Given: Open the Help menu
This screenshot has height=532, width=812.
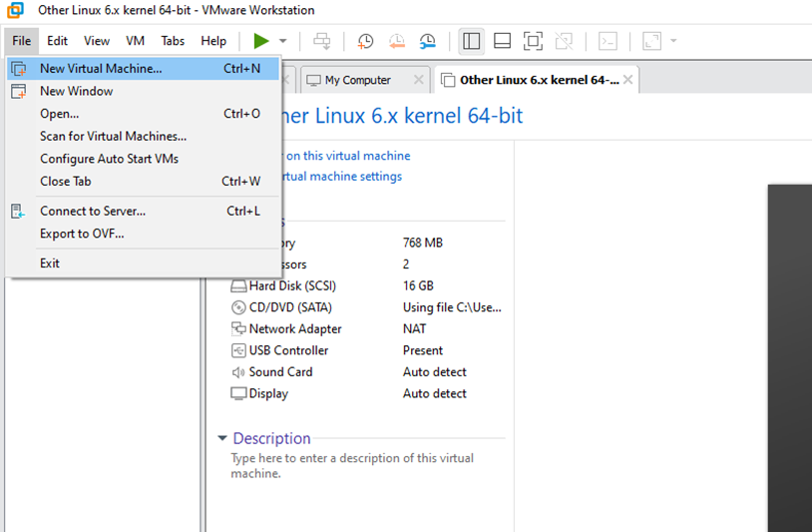Looking at the screenshot, I should pyautogui.click(x=213, y=41).
